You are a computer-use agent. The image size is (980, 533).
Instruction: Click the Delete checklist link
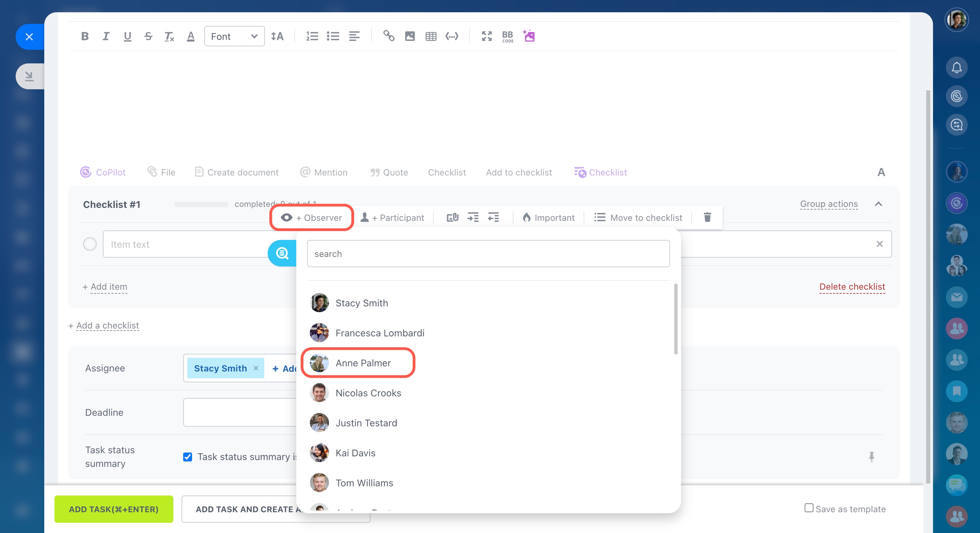click(852, 287)
